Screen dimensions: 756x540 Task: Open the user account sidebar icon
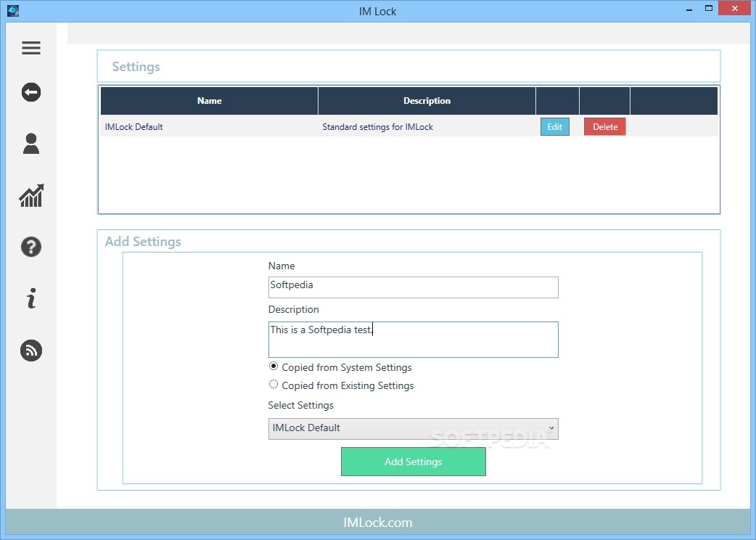tap(31, 144)
